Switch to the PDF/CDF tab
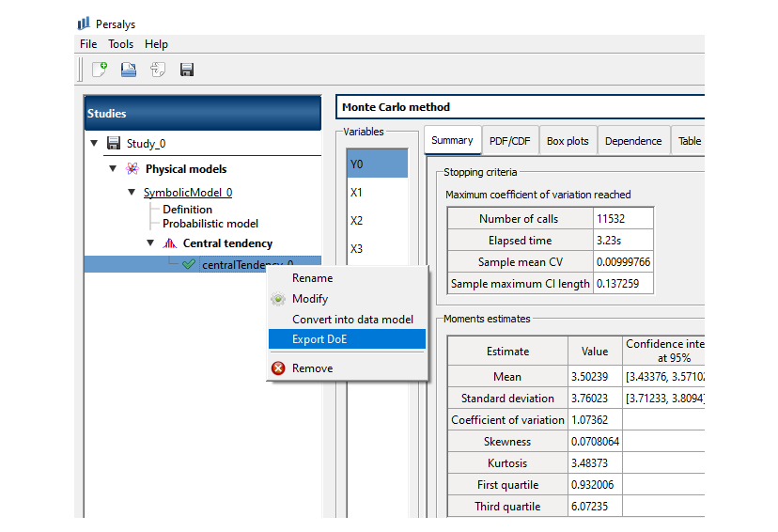 (x=510, y=141)
